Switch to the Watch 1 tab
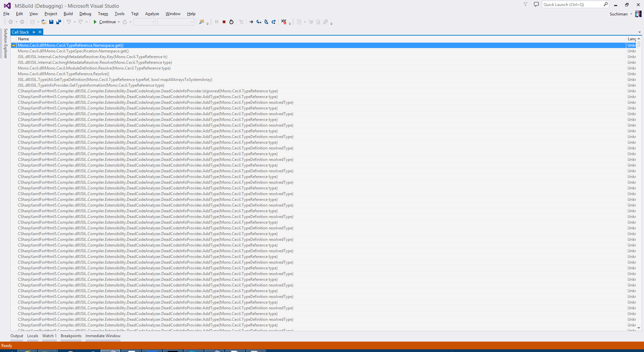 [x=49, y=336]
